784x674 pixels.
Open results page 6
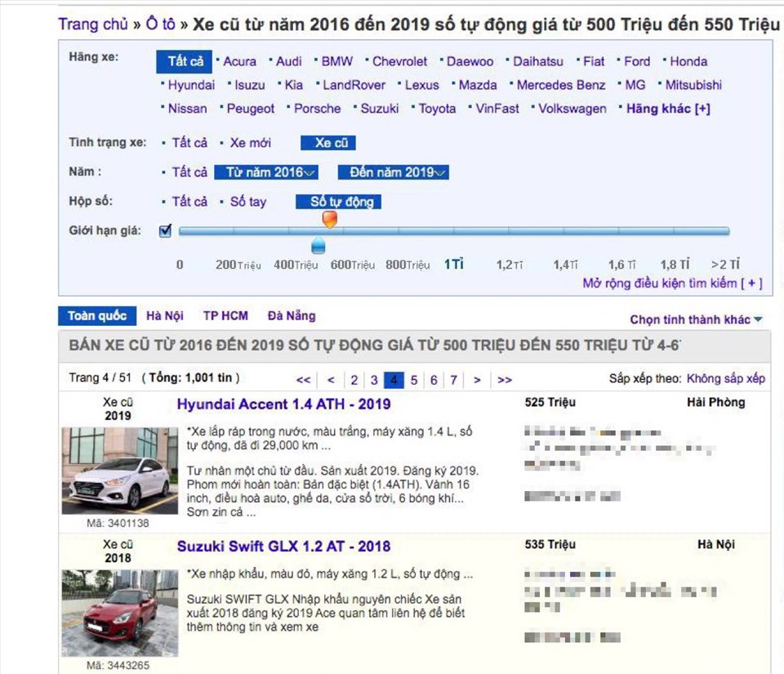[434, 380]
